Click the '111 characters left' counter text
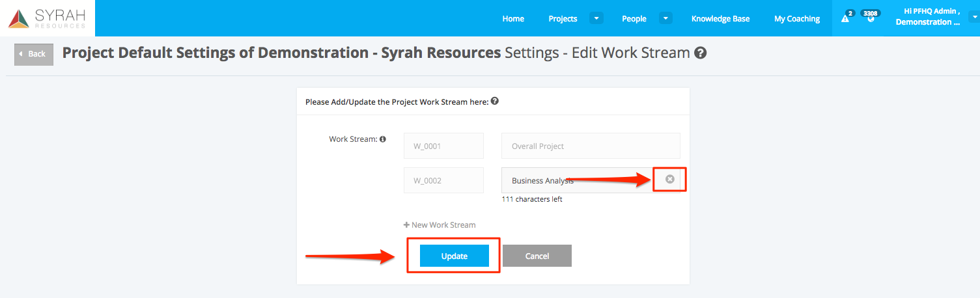The image size is (980, 298). click(x=532, y=200)
